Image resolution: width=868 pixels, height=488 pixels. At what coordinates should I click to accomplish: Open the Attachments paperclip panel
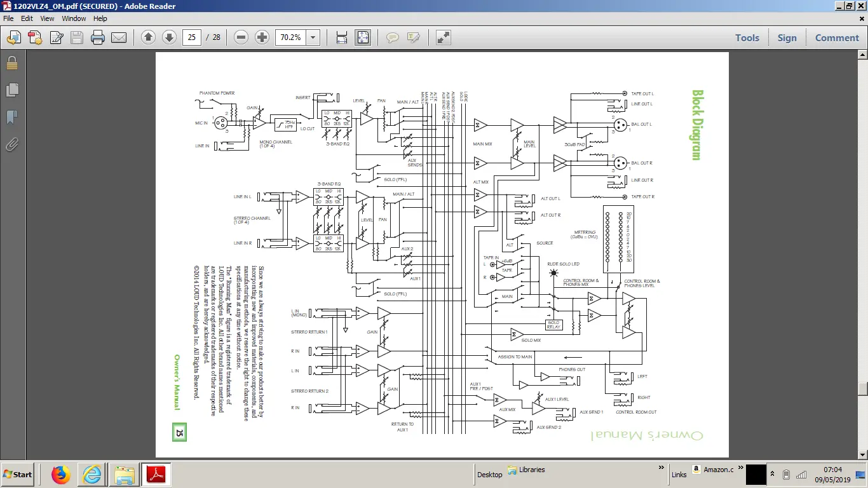point(11,144)
